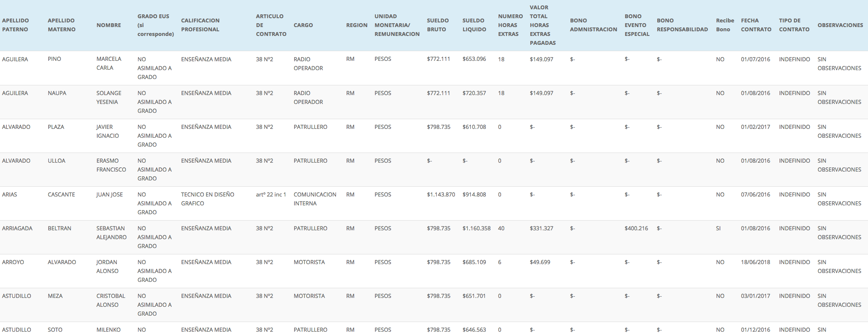Click VALOR TOTAL HORAS EXTRAS PAGADAS header
Viewport: 868px width, 333px height.
(x=543, y=25)
